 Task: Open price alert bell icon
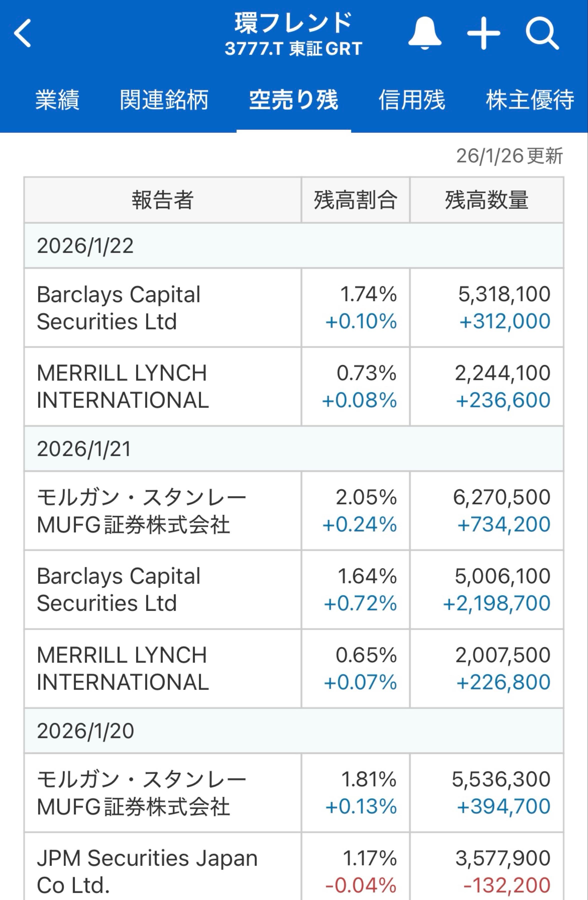click(425, 33)
